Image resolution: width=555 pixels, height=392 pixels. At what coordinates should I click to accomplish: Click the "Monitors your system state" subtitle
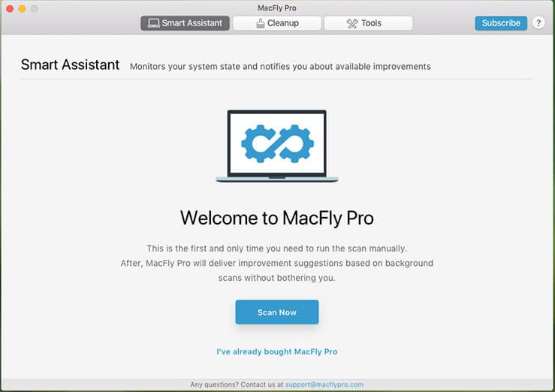tap(280, 66)
